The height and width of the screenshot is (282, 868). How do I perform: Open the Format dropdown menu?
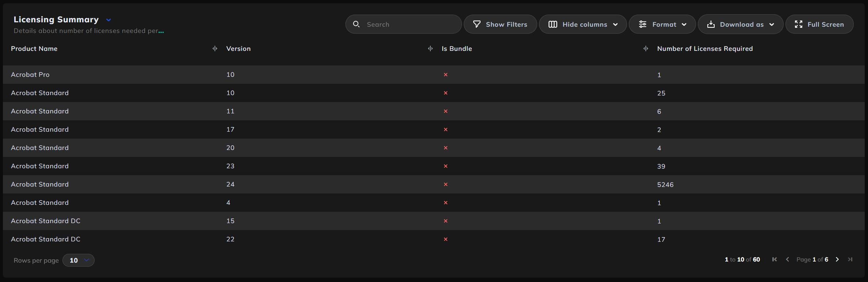pyautogui.click(x=662, y=24)
